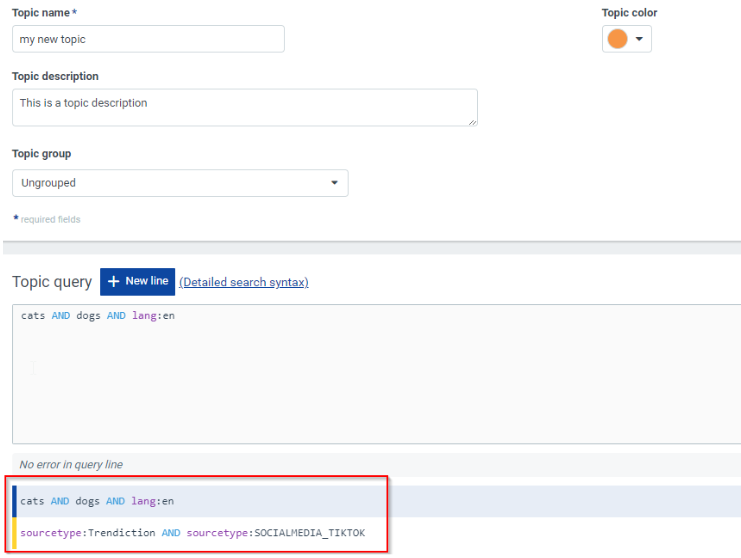
Task: Click the word cats in query editor
Action: (33, 316)
